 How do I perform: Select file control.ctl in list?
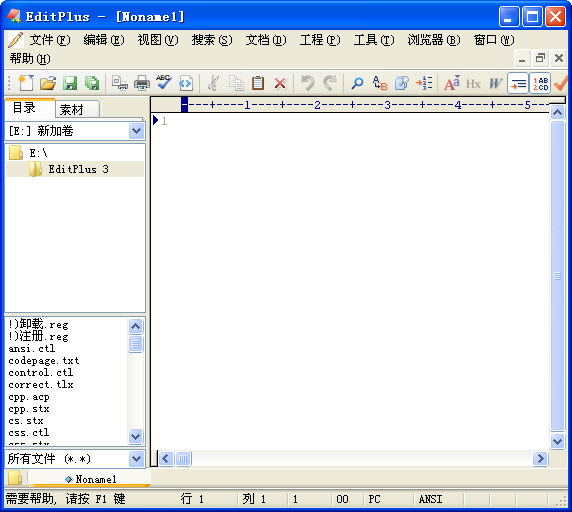(x=40, y=372)
